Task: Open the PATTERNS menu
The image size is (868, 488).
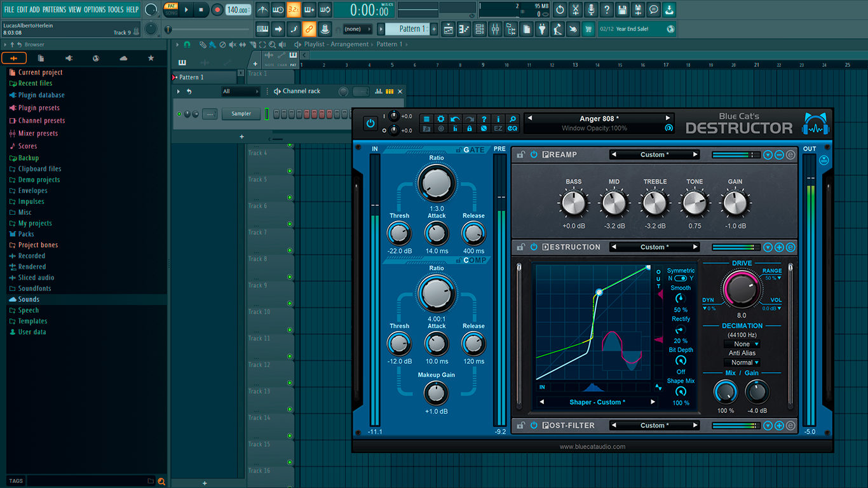Action: coord(54,10)
